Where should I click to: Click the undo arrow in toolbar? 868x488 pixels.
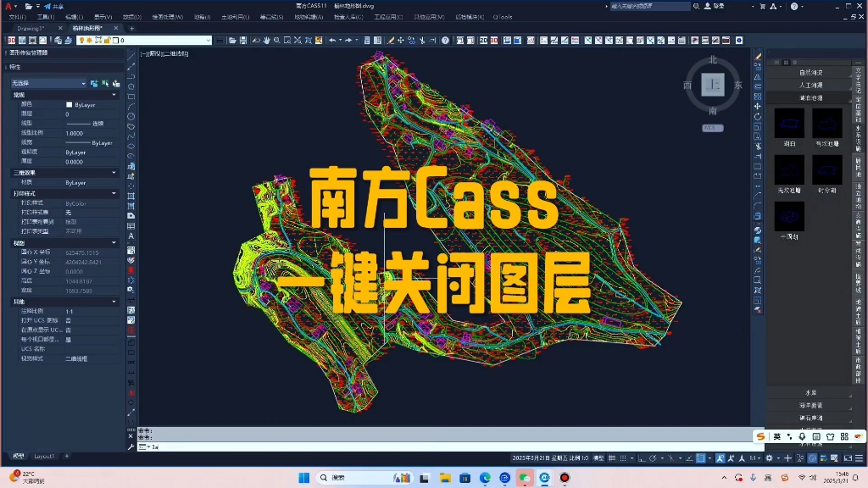(332, 41)
